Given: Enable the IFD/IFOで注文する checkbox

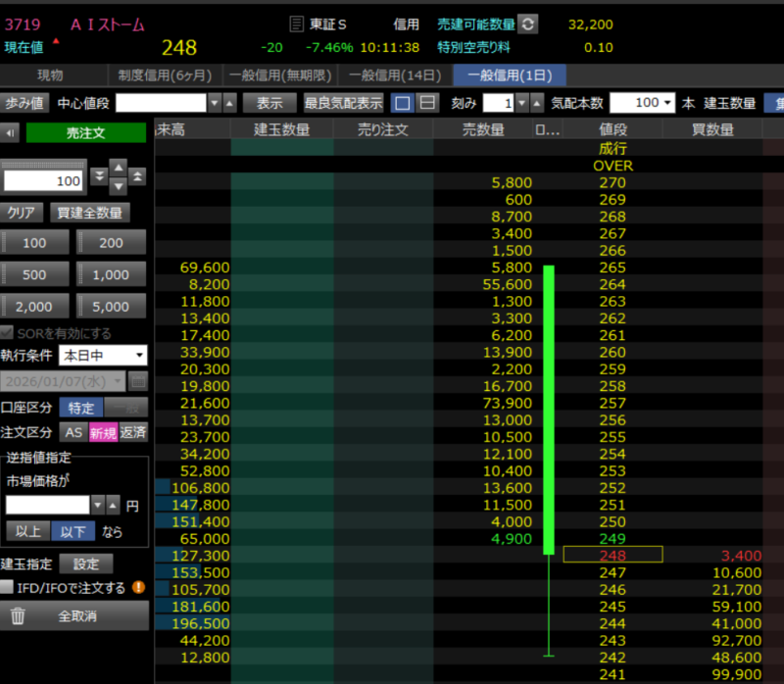Looking at the screenshot, I should 8,588.
